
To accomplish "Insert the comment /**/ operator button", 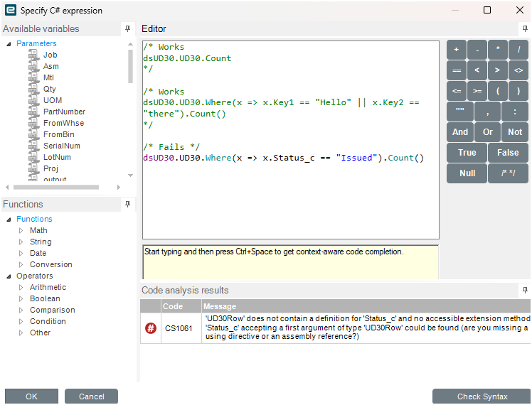I will (508, 173).
